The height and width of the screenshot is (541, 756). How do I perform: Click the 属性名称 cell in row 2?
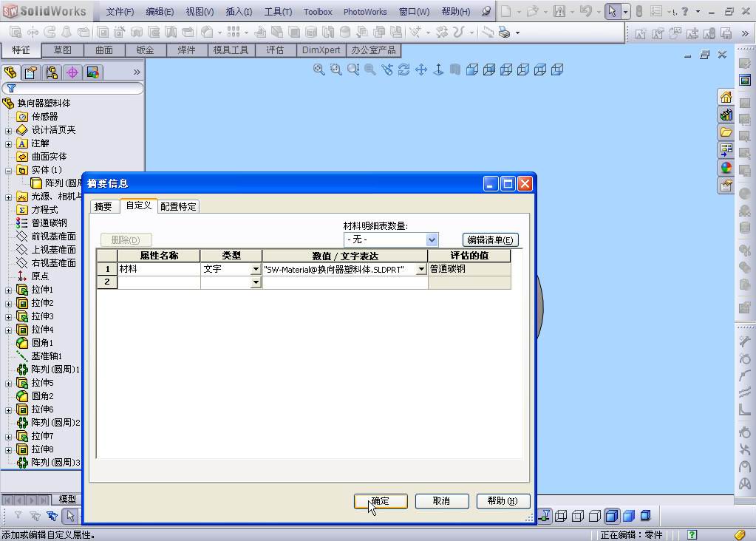[x=159, y=282]
